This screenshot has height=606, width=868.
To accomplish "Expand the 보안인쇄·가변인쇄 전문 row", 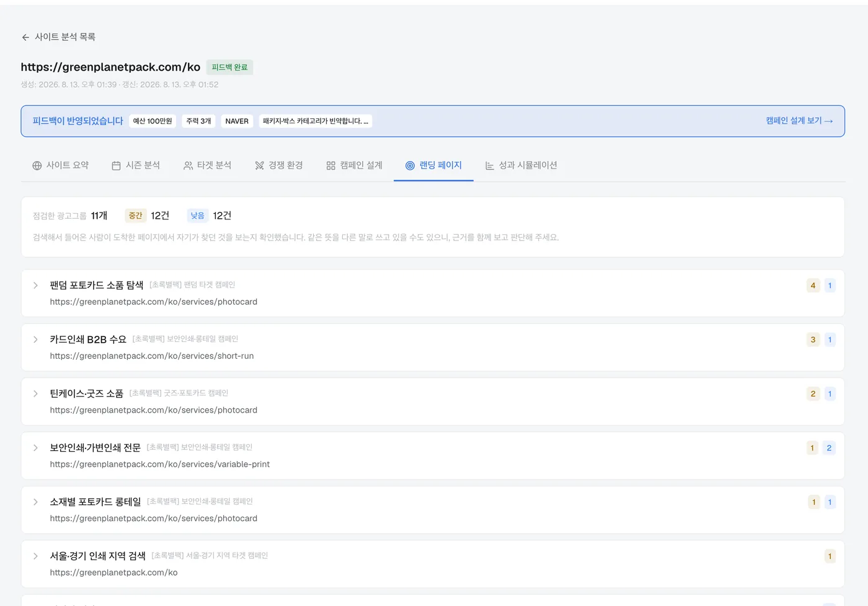I will tap(433, 455).
